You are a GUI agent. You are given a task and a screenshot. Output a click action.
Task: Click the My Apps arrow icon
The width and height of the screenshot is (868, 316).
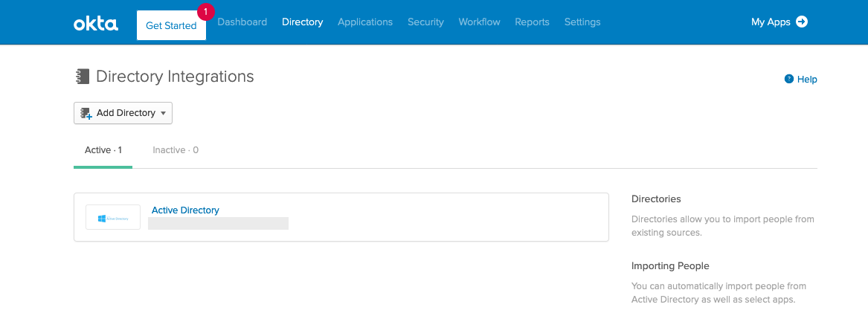pos(802,22)
